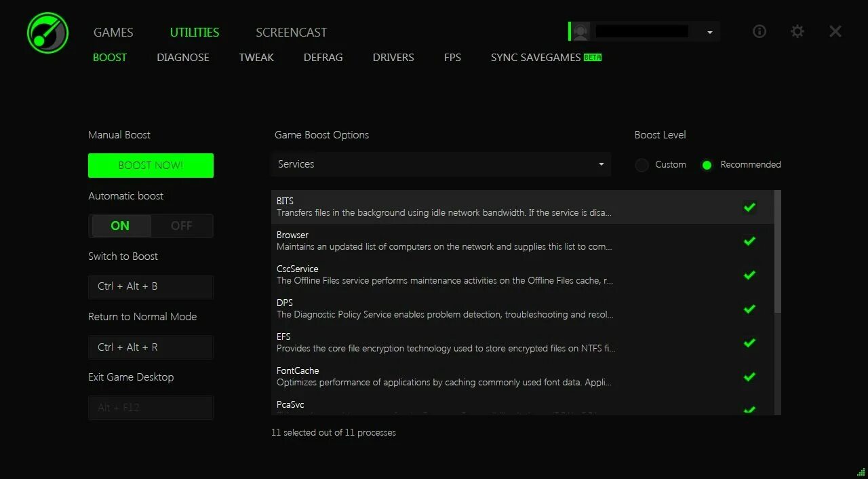The width and height of the screenshot is (868, 479).
Task: Select the EFS service row
Action: click(x=522, y=343)
